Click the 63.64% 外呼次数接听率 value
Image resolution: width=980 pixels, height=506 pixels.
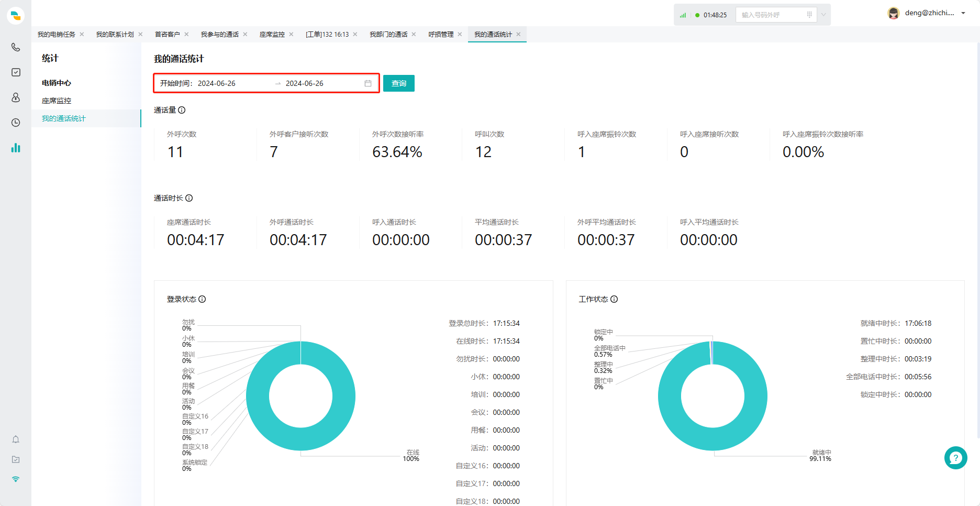pyautogui.click(x=397, y=152)
